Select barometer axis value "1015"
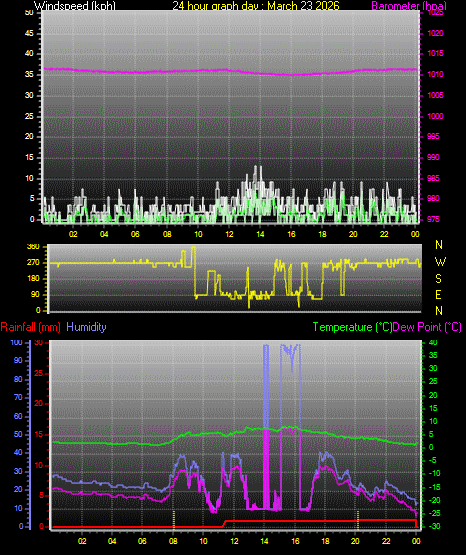This screenshot has width=466, height=555. pyautogui.click(x=436, y=53)
